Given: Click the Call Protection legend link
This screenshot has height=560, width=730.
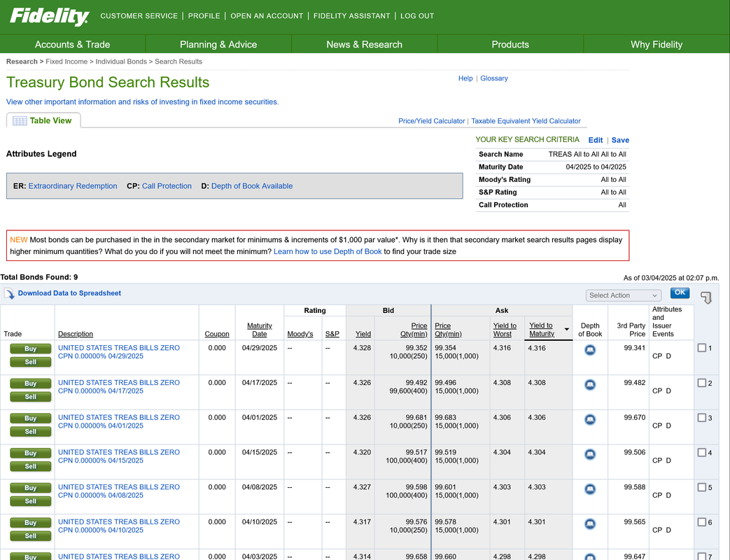Looking at the screenshot, I should point(167,185).
